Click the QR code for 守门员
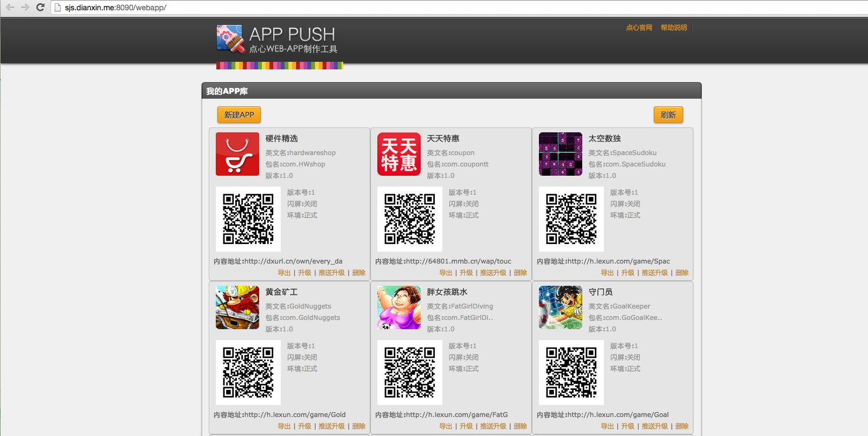The image size is (868, 436). tap(571, 373)
